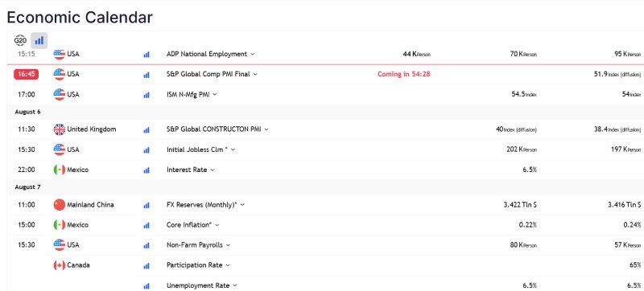
Task: Click the 'Coming in 54:28' countdown text
Action: [404, 74]
